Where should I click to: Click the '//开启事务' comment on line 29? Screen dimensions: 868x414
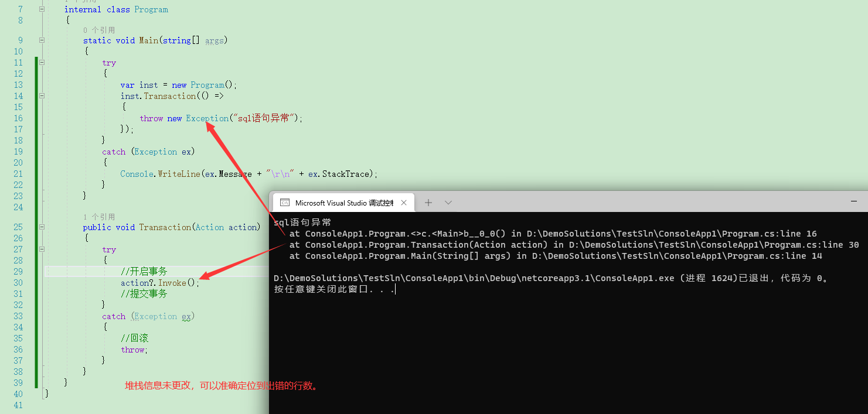[x=144, y=272]
